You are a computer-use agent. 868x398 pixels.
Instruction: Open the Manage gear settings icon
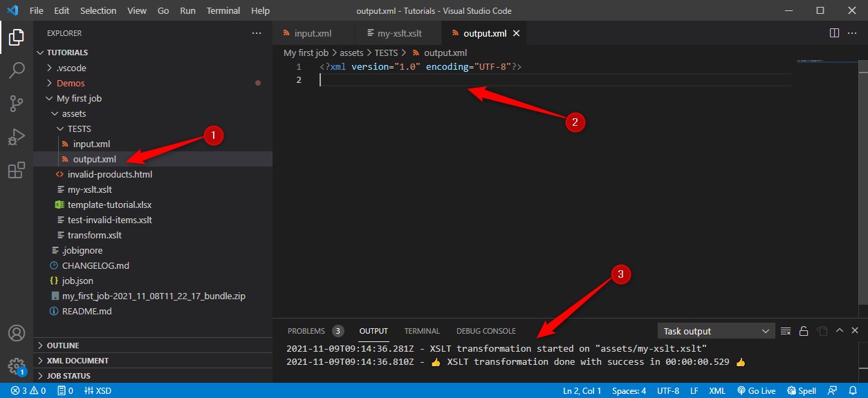(17, 365)
